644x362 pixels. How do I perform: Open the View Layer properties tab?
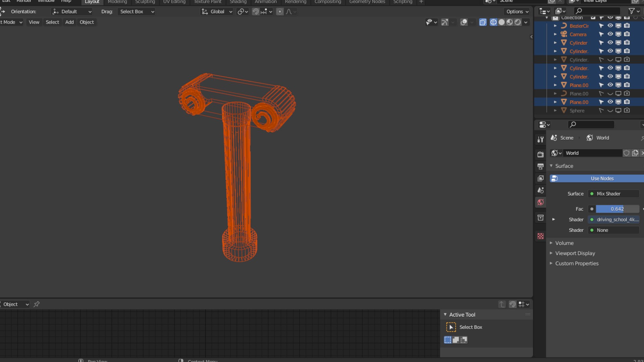click(540, 178)
